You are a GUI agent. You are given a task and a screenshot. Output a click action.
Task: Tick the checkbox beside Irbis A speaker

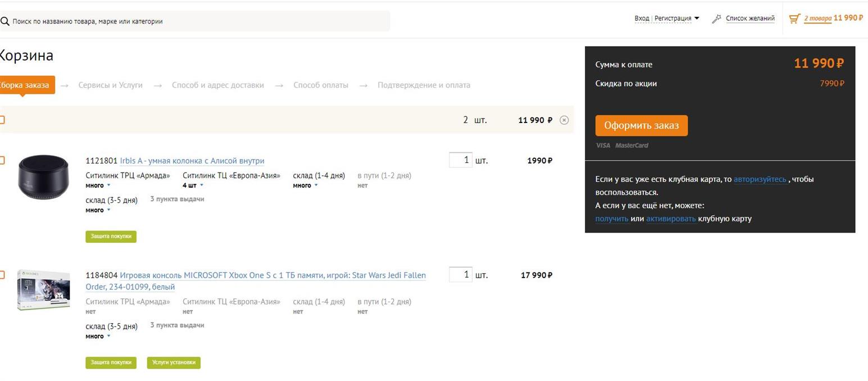point(2,161)
